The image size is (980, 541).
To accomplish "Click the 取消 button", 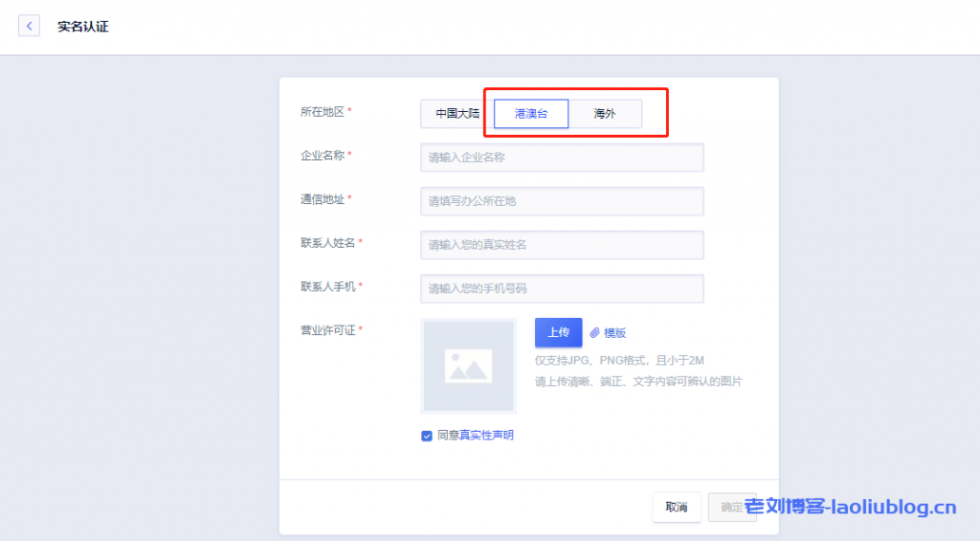I will [x=677, y=507].
